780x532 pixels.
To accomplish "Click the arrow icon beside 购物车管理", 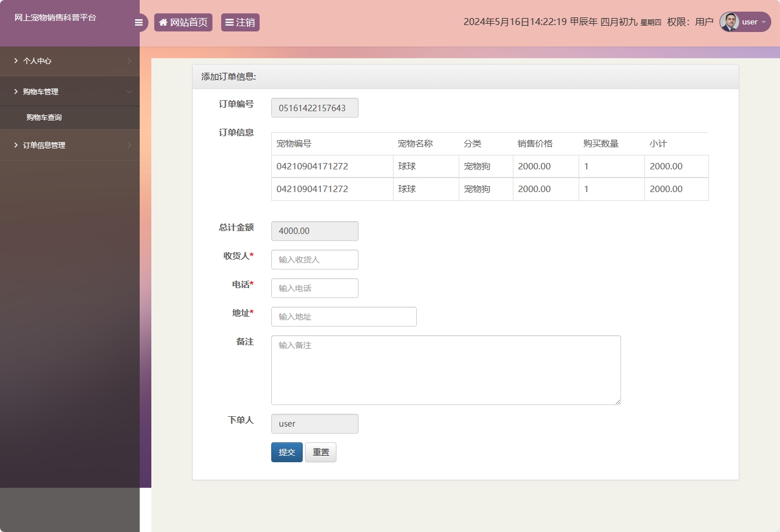I will click(x=16, y=91).
